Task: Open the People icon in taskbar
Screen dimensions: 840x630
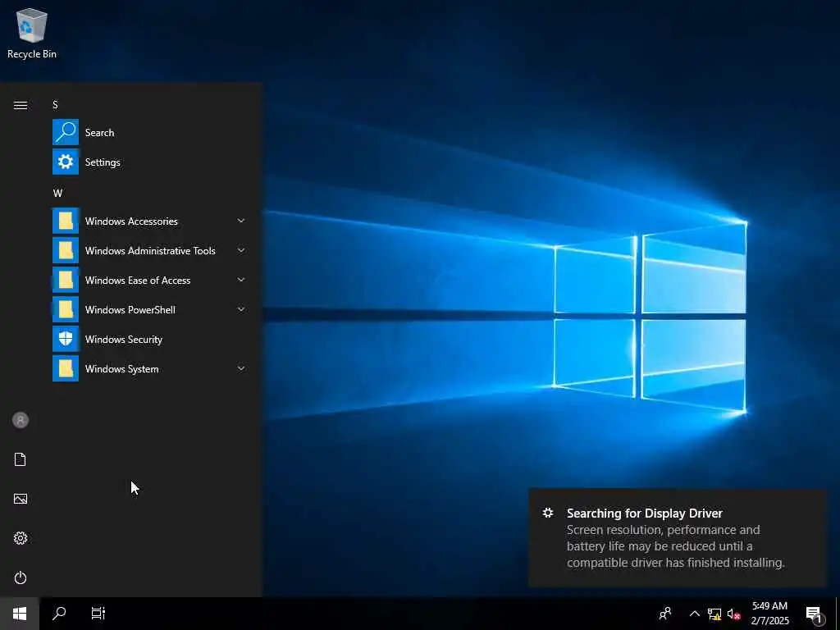Action: (x=664, y=614)
